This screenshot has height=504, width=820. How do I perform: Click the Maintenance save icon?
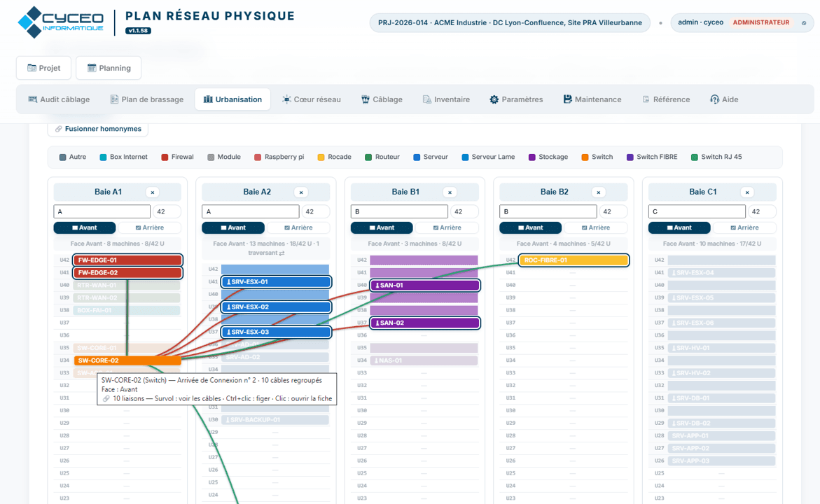(x=567, y=99)
